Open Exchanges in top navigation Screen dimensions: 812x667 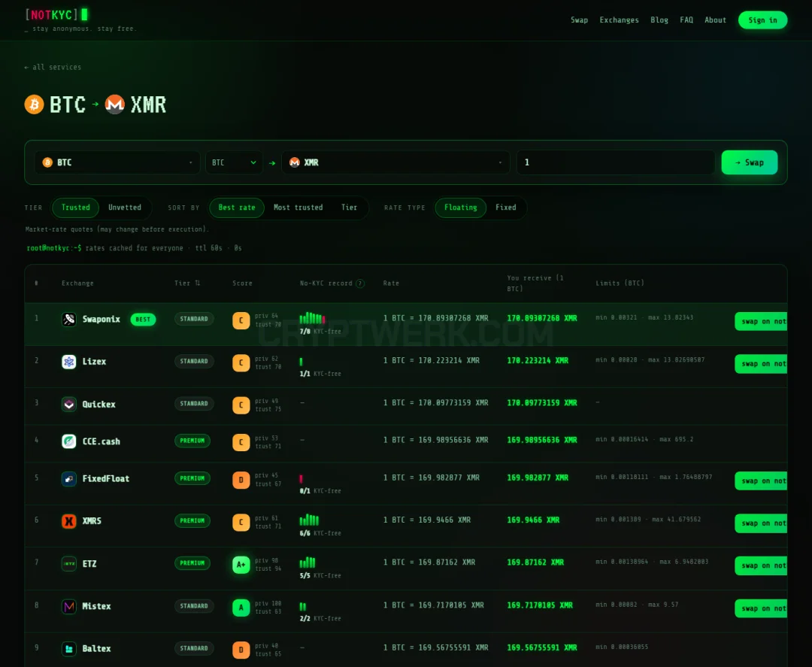coord(619,20)
